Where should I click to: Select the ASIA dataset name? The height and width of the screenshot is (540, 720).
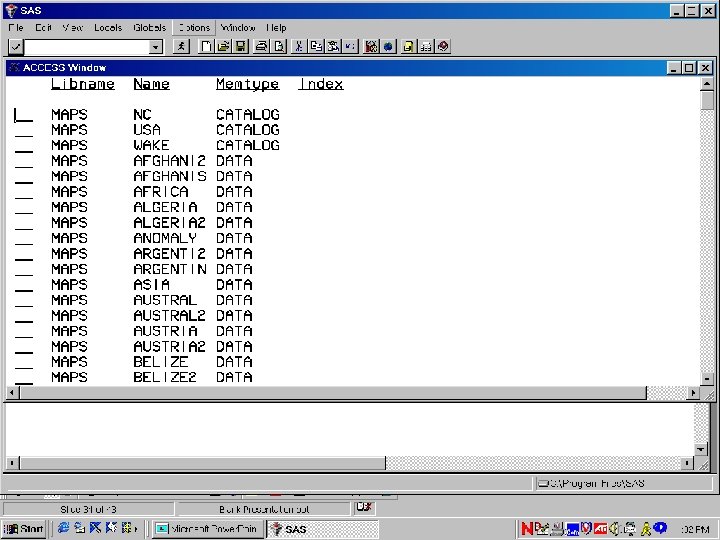point(152,285)
